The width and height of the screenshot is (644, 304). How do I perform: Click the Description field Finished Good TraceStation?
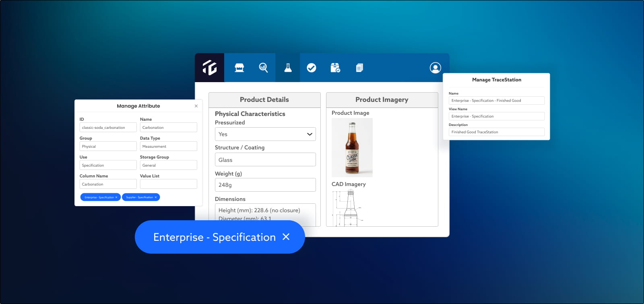coord(496,132)
